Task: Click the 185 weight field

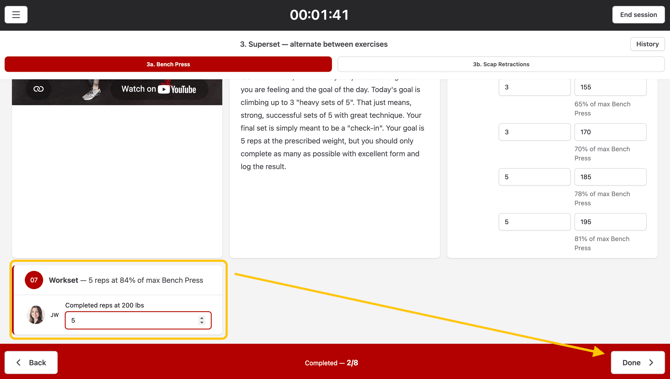Action: 610,177
